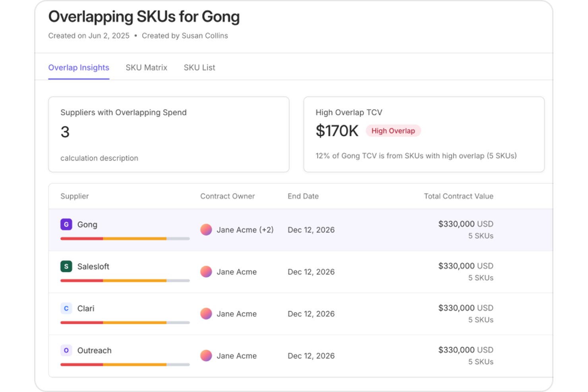This screenshot has width=588, height=392.
Task: Click the High Overlap TCV label
Action: coord(349,112)
